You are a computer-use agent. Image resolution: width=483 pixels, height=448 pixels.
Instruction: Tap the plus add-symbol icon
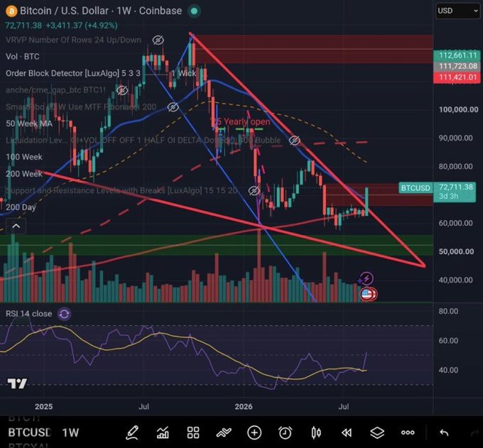point(254,432)
